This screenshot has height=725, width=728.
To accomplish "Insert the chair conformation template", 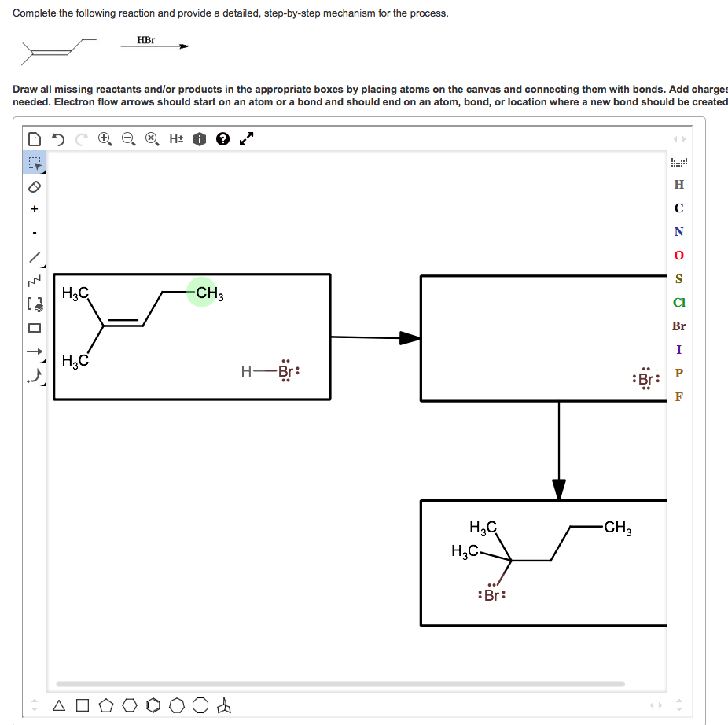I will 224,706.
